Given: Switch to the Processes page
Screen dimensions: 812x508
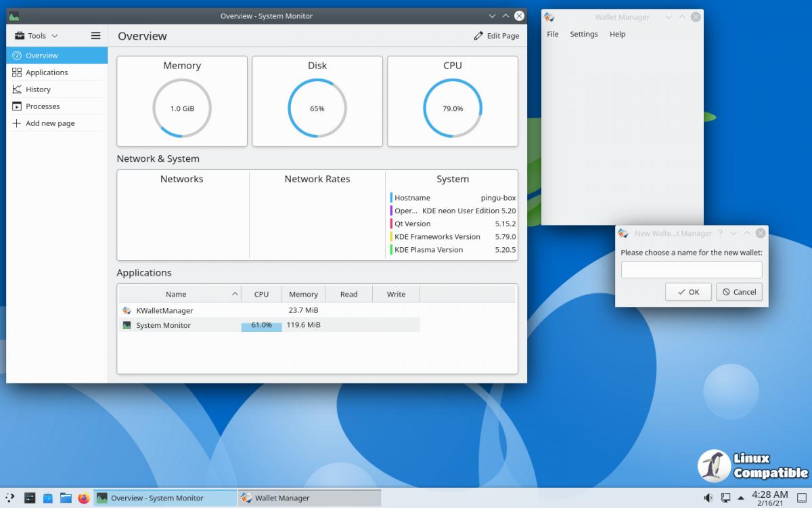Looking at the screenshot, I should 43,106.
